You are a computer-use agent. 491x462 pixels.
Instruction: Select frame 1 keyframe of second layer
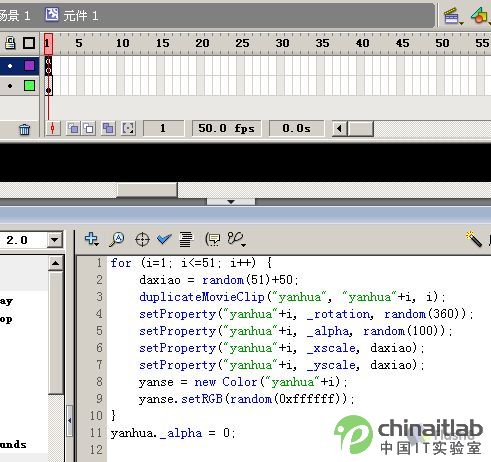(49, 86)
